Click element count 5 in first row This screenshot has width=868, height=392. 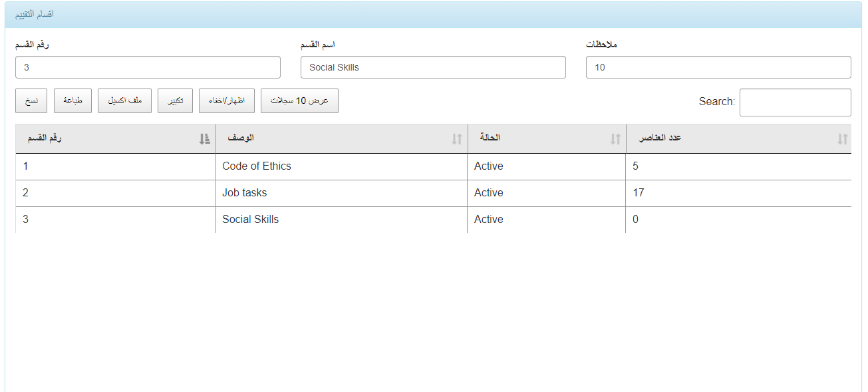[635, 166]
